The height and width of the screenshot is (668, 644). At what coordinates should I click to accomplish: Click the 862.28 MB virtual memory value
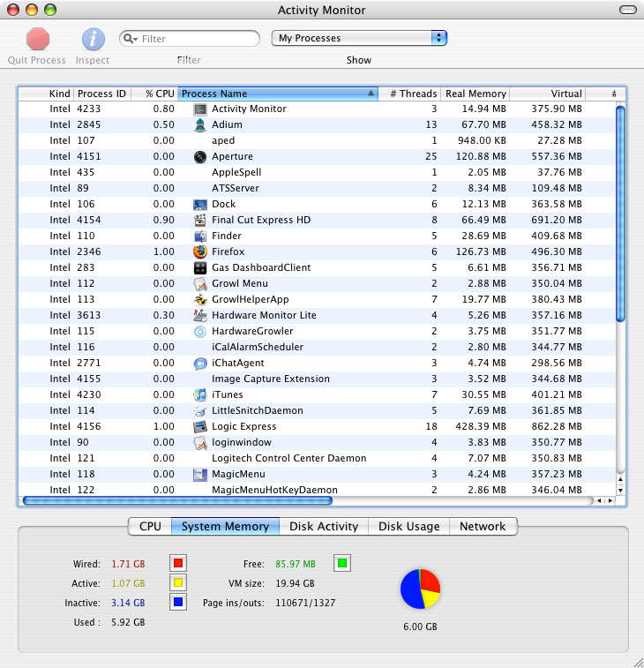[x=557, y=426]
